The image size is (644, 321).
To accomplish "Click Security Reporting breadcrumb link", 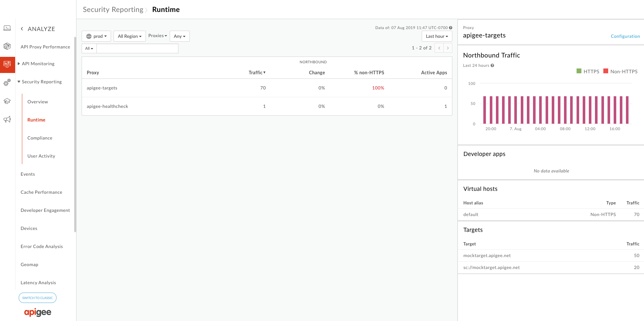I will 113,10.
